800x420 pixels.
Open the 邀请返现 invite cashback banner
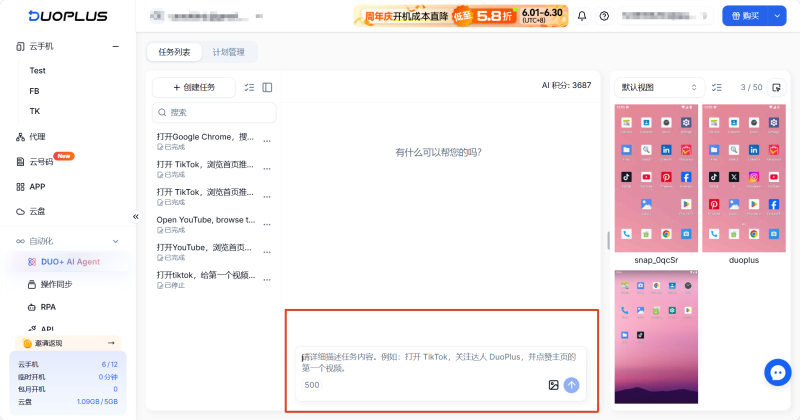(x=67, y=343)
